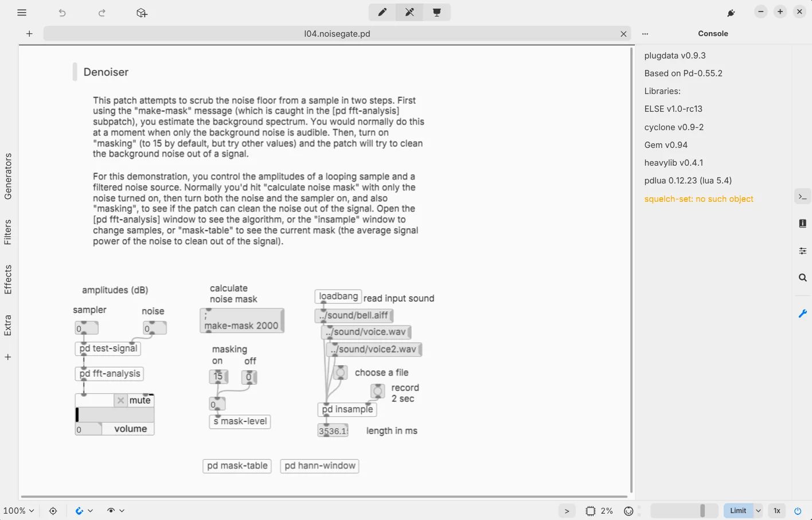Screen dimensions: 812x520
Task: Click the horizontal canvas scrollbar
Action: [x=324, y=496]
